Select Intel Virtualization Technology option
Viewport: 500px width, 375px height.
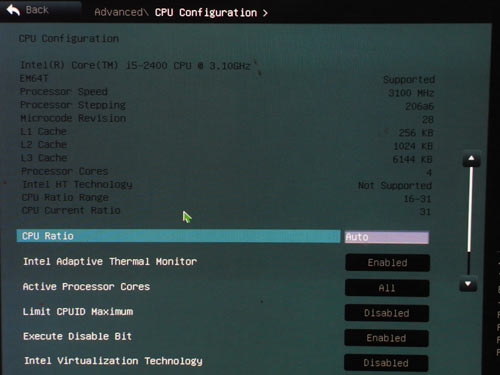(113, 361)
